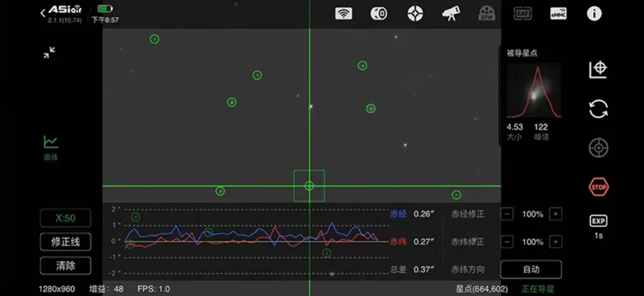This screenshot has height=296, width=644.
Task: Open the info icon
Action: pos(594,14)
